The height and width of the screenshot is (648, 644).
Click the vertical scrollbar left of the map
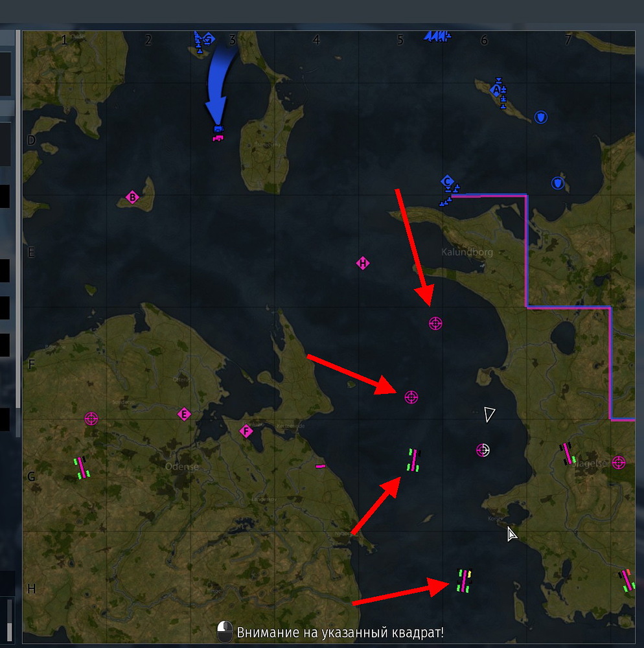click(x=17, y=233)
